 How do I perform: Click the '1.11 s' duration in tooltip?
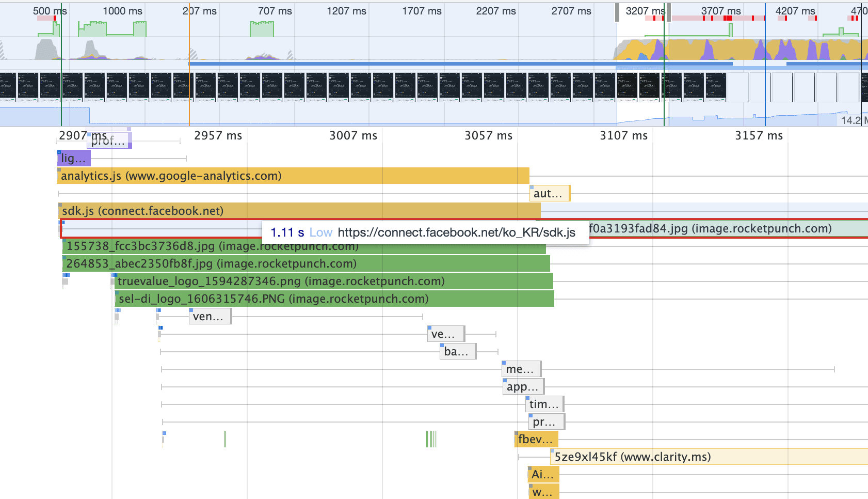[287, 232]
